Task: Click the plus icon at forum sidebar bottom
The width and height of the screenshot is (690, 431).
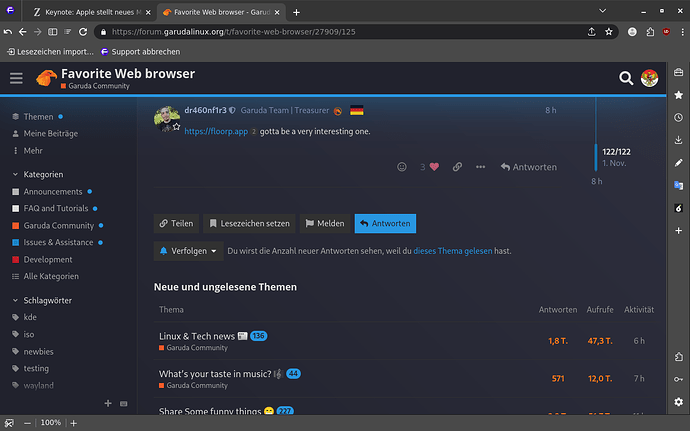Action: click(108, 403)
